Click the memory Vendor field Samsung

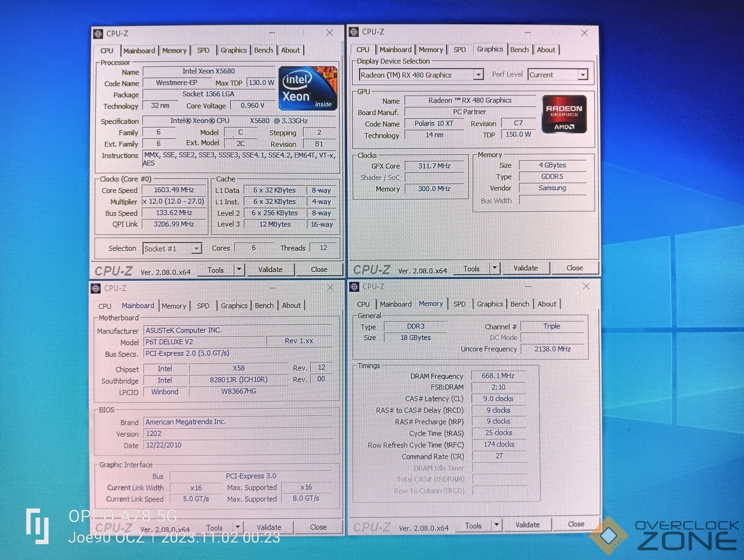(x=552, y=188)
